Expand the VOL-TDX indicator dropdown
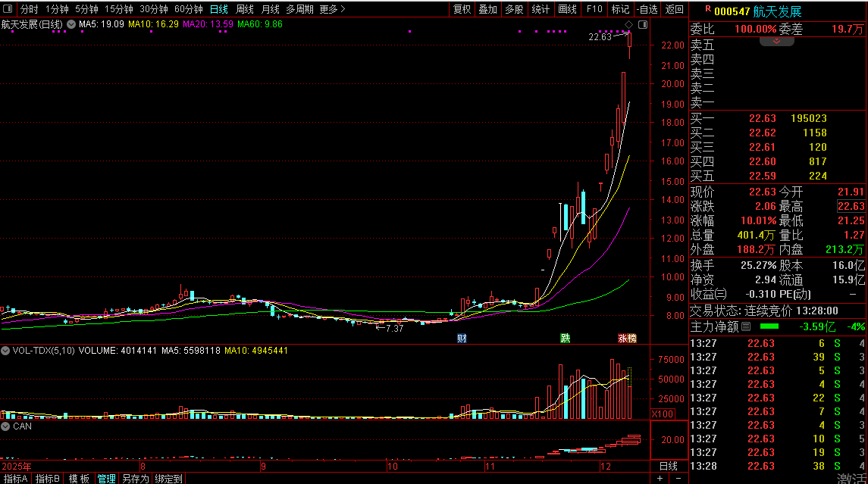Image resolution: width=868 pixels, height=484 pixels. (x=5, y=351)
